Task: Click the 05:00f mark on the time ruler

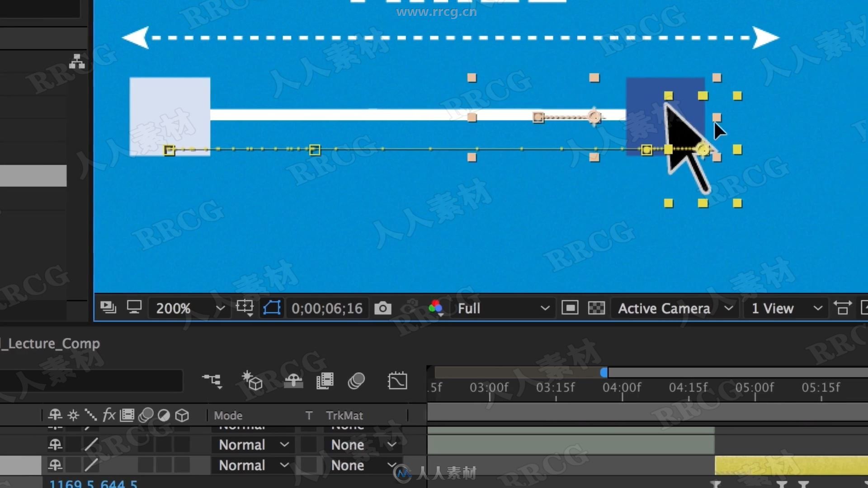Action: [x=755, y=388]
